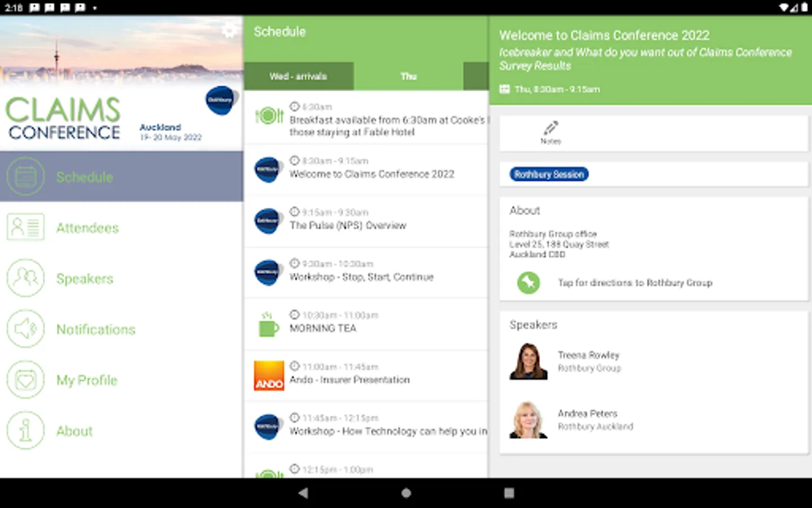The height and width of the screenshot is (508, 812).
Task: Switch to Thu schedule tab
Action: [408, 76]
